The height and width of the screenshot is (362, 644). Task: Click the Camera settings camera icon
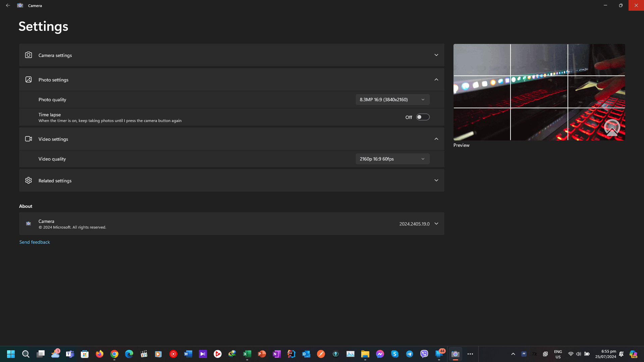click(29, 55)
